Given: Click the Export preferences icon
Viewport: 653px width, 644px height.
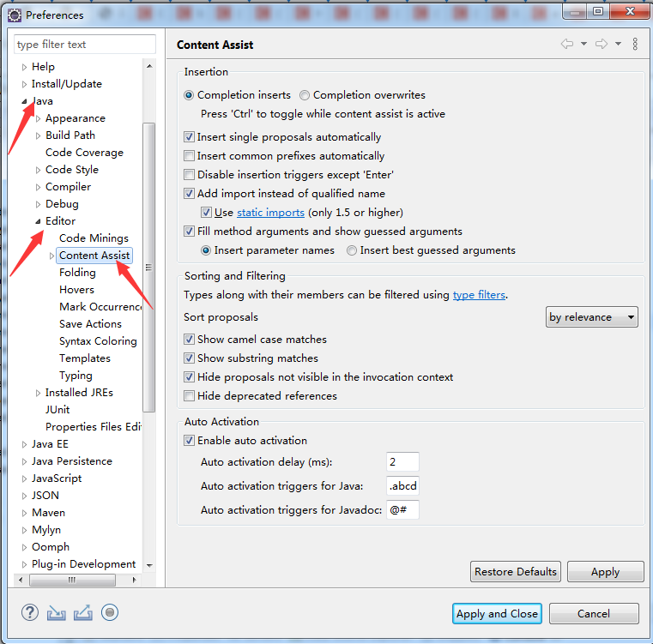Looking at the screenshot, I should point(83,612).
